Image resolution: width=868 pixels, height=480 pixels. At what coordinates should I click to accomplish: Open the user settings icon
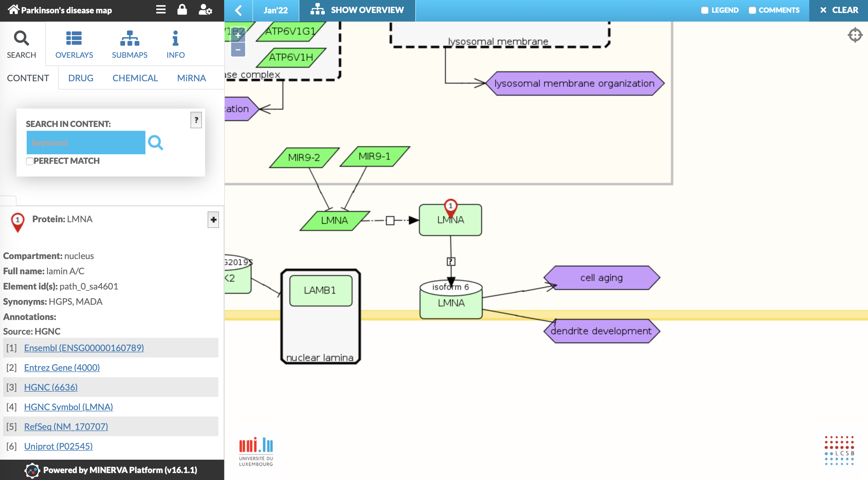tap(205, 10)
